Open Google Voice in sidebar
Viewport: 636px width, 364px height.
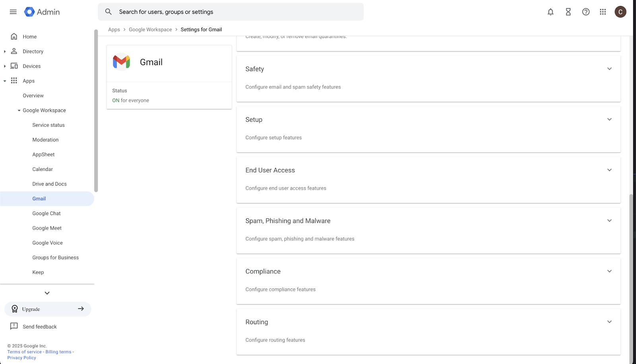click(x=47, y=243)
